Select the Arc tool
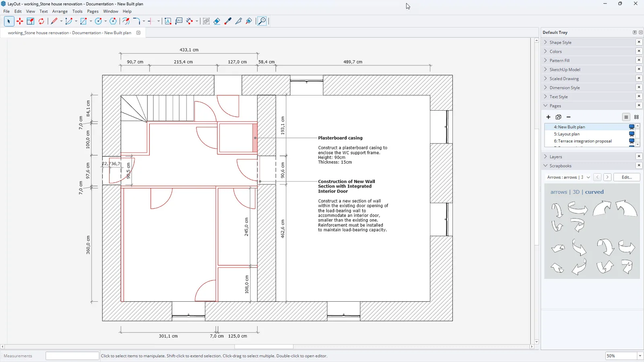Screen dimensions: 644x362 point(69,21)
